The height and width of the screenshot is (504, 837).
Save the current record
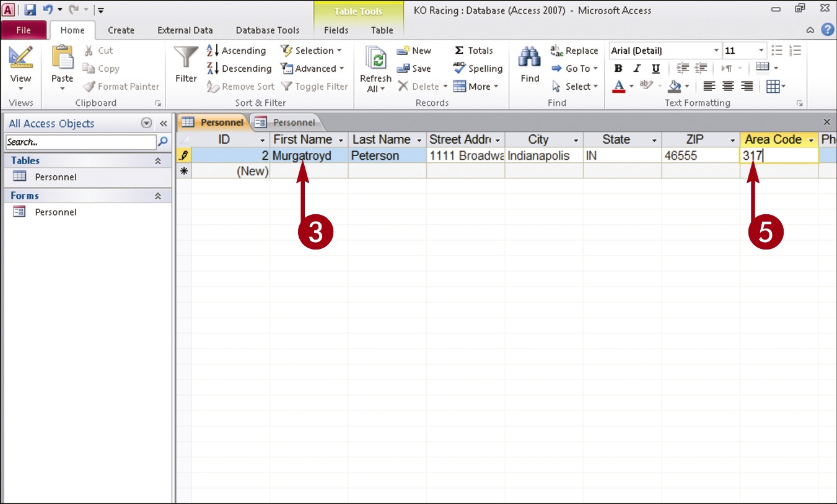pos(414,69)
